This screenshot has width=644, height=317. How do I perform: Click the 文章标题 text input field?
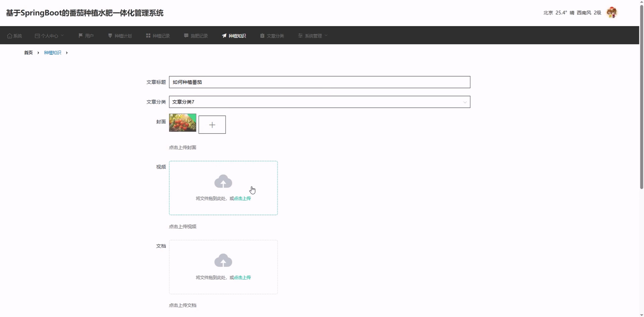click(x=319, y=82)
